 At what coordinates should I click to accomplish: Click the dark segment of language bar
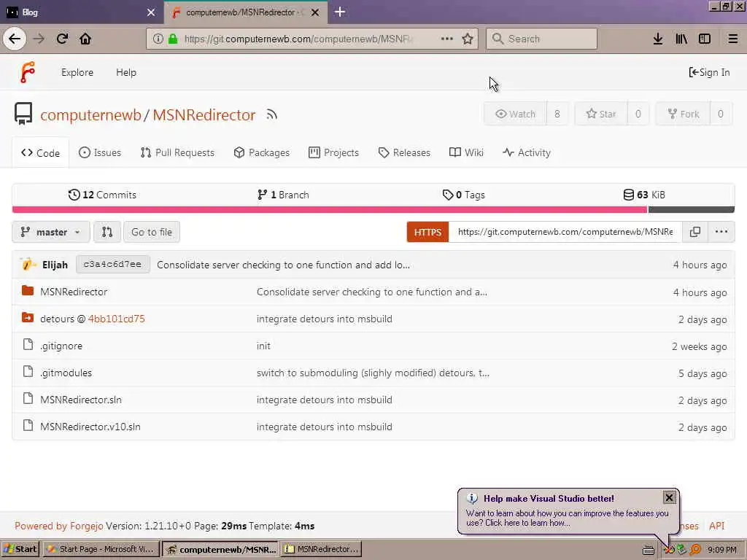pos(691,209)
